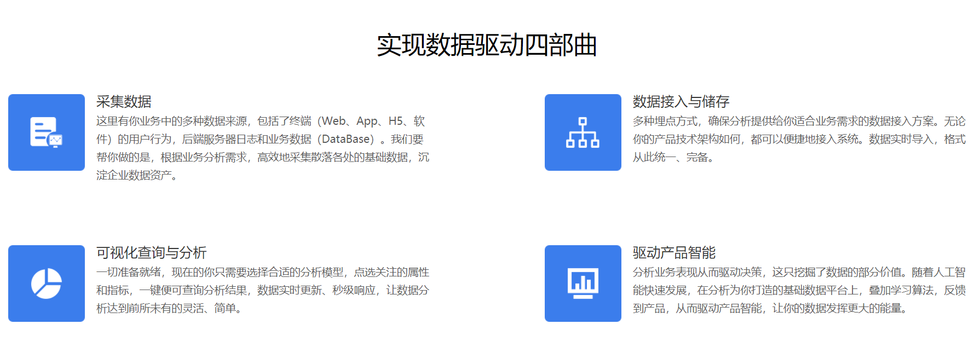Open the 驱动产品智能 heading
The width and height of the screenshot is (980, 347).
click(x=674, y=253)
